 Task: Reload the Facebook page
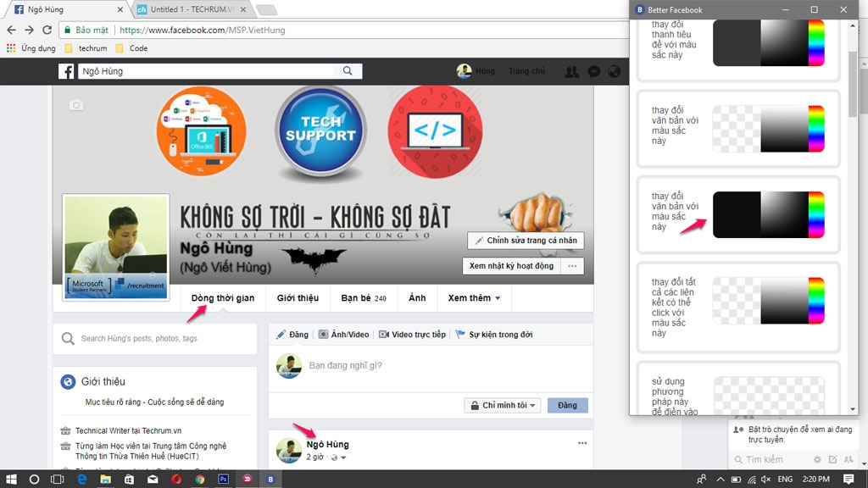click(47, 30)
